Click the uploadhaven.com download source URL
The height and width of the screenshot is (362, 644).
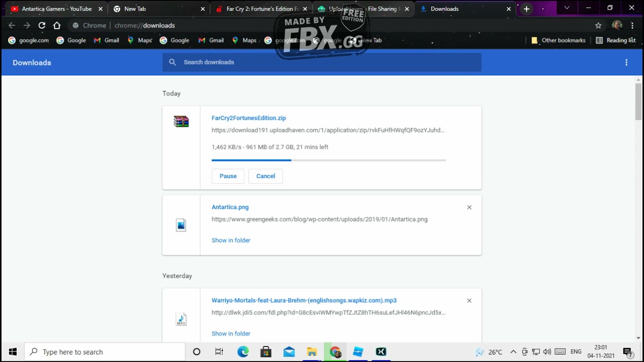(x=328, y=130)
